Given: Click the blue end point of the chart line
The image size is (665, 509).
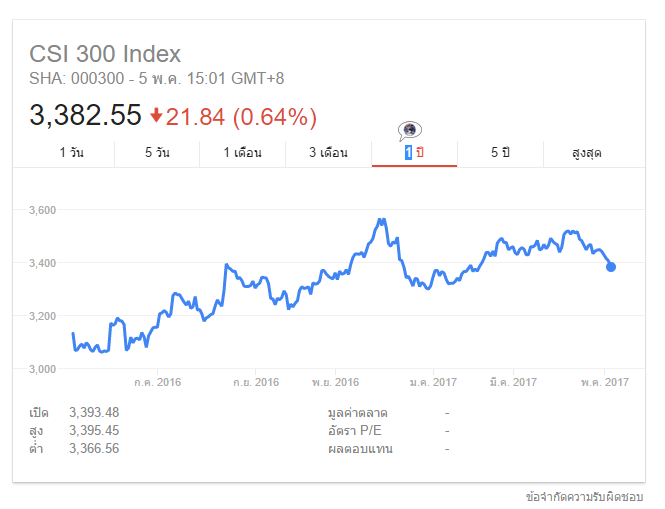Looking at the screenshot, I should (611, 267).
